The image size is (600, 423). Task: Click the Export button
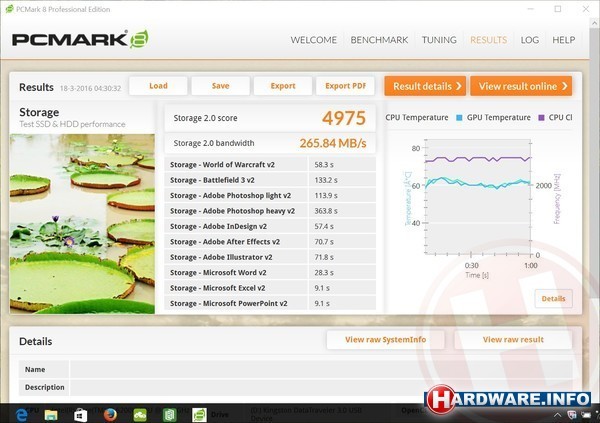tap(283, 86)
